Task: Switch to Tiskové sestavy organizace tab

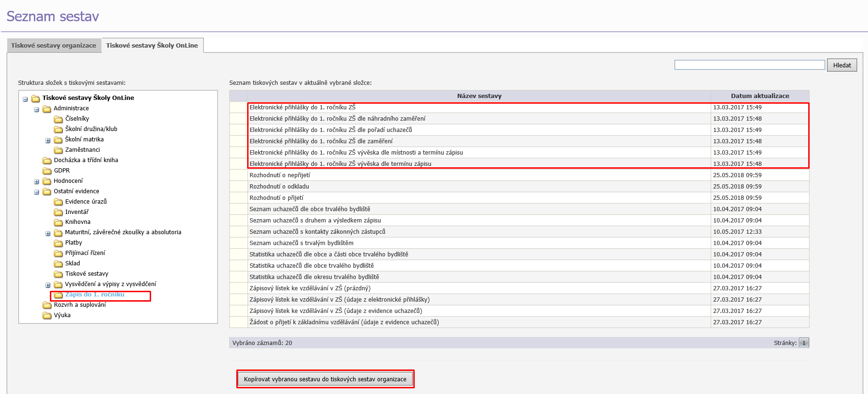Action: pos(54,45)
